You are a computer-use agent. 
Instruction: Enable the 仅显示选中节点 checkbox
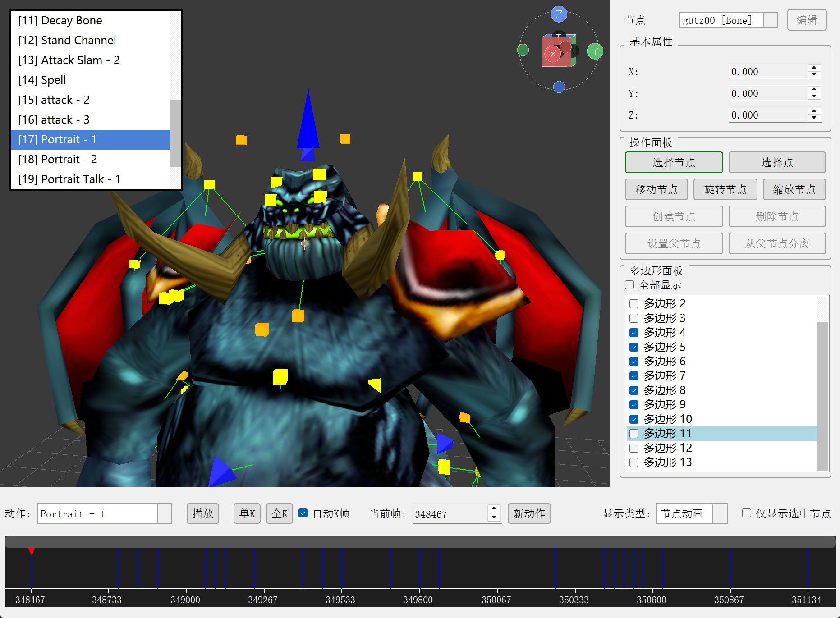[747, 513]
